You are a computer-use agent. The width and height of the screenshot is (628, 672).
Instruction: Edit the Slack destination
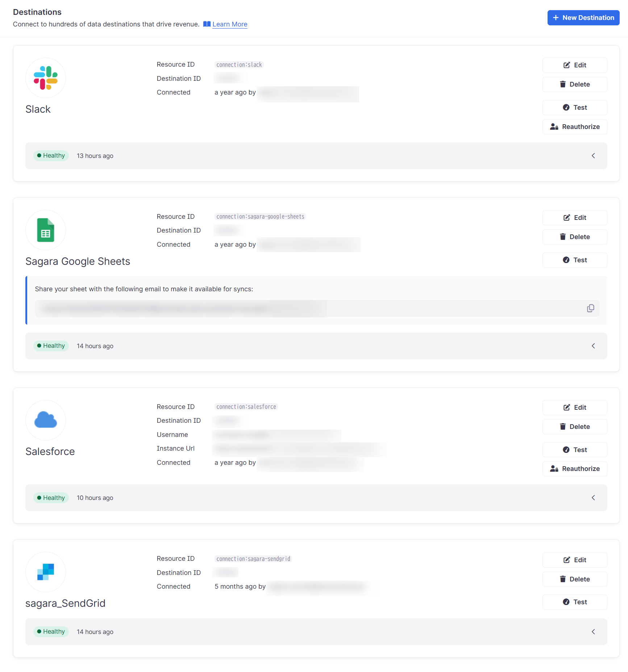coord(574,65)
